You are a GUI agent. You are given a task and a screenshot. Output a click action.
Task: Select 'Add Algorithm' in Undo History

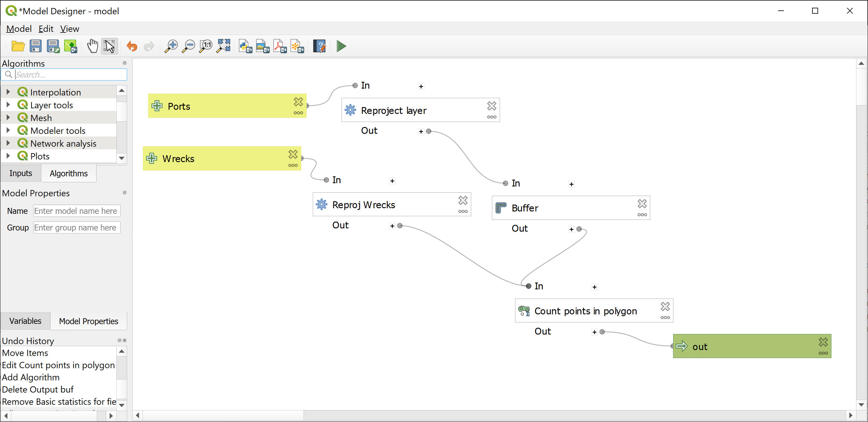pyautogui.click(x=31, y=377)
